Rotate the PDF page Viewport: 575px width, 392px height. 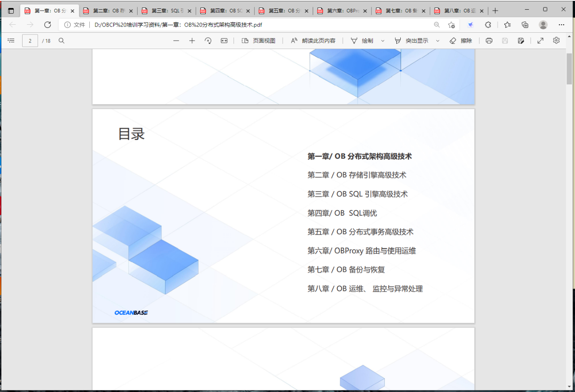point(208,41)
